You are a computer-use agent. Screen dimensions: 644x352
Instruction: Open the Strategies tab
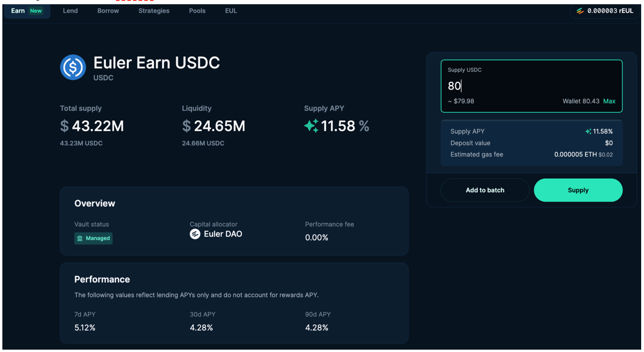pos(154,11)
